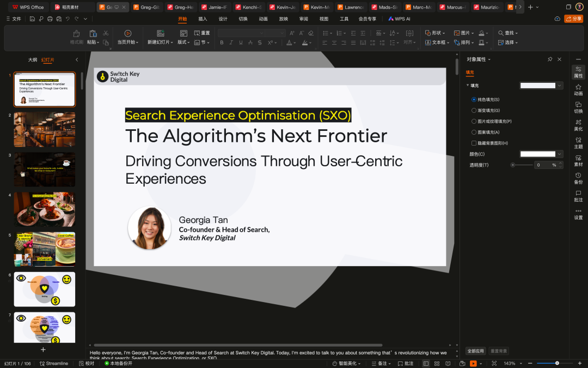The height and width of the screenshot is (368, 588).
Task: Open the Arrange (排列) dropdown
Action: pos(464,43)
